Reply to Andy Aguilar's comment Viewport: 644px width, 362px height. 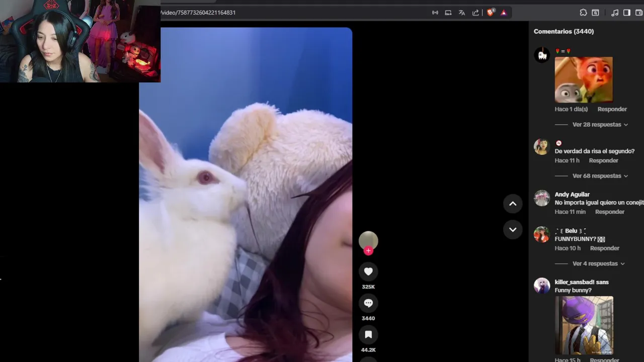pos(610,212)
